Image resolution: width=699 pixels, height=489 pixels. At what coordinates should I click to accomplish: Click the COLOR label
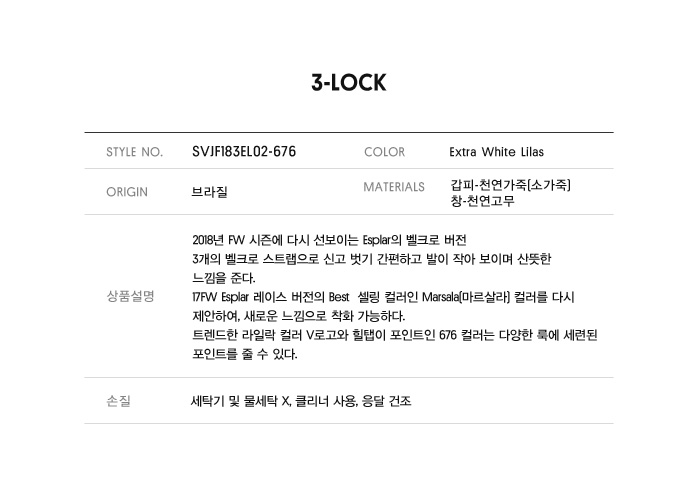[x=385, y=152]
